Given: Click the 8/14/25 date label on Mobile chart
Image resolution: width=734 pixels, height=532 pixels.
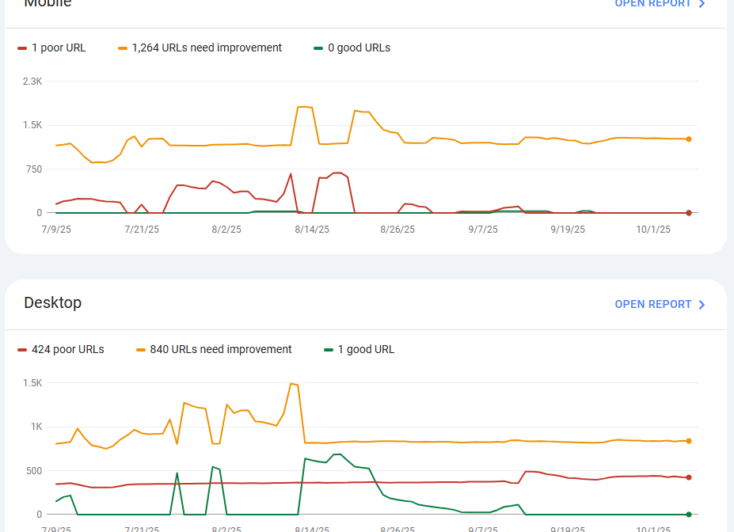Looking at the screenshot, I should (312, 229).
